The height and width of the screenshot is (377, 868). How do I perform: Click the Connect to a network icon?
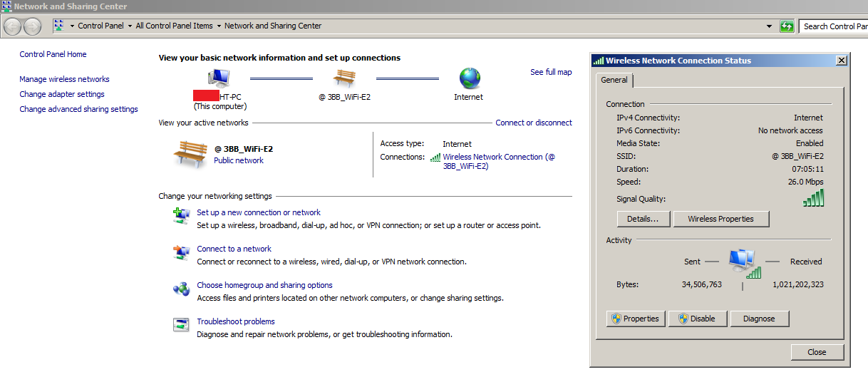point(181,252)
